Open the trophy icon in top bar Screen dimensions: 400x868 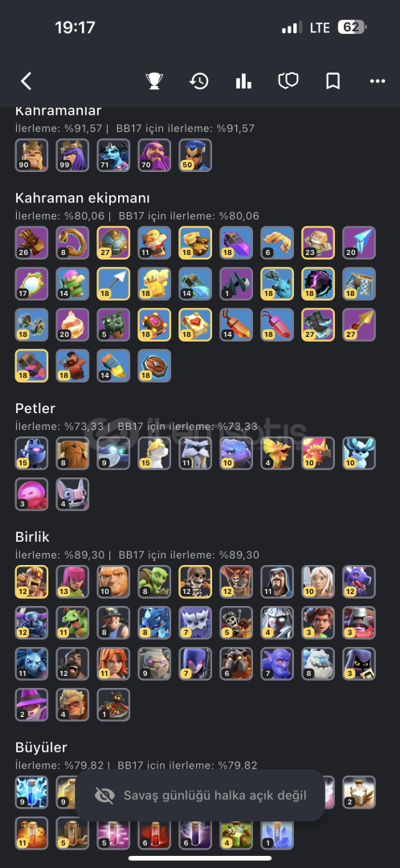[x=153, y=81]
